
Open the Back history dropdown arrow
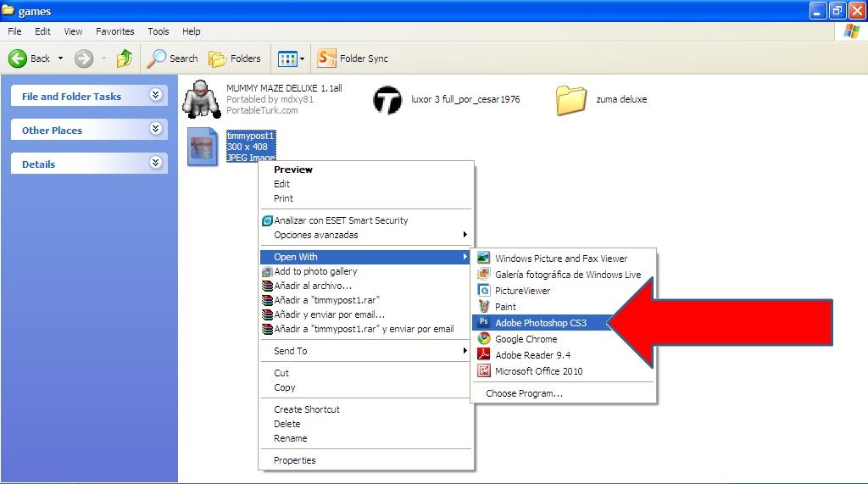point(60,58)
